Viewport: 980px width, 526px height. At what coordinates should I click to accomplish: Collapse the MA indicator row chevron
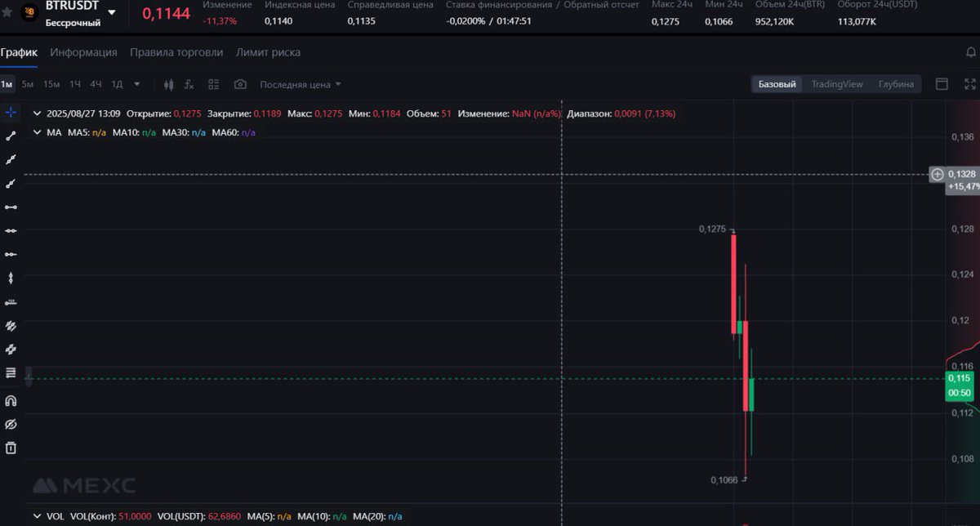pyautogui.click(x=37, y=131)
